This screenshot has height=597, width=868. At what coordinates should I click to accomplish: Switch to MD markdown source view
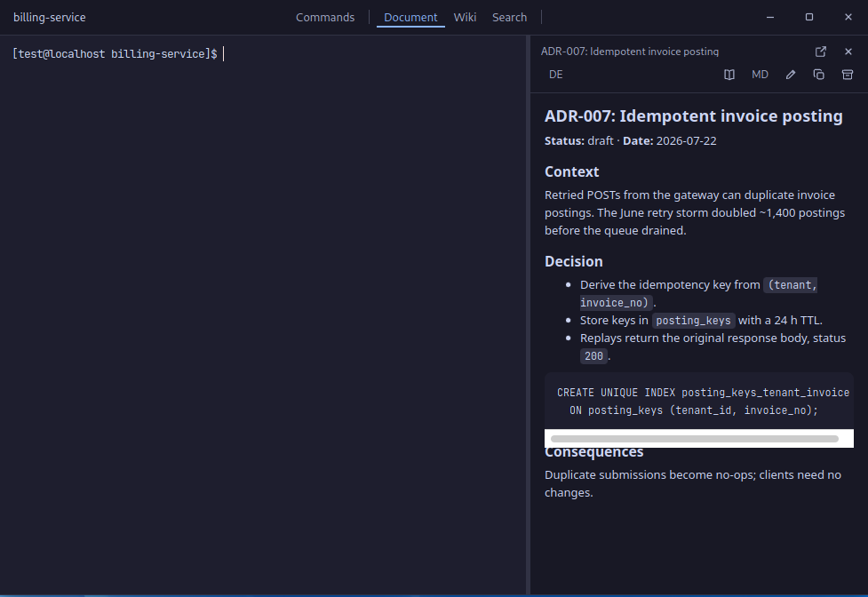click(760, 75)
